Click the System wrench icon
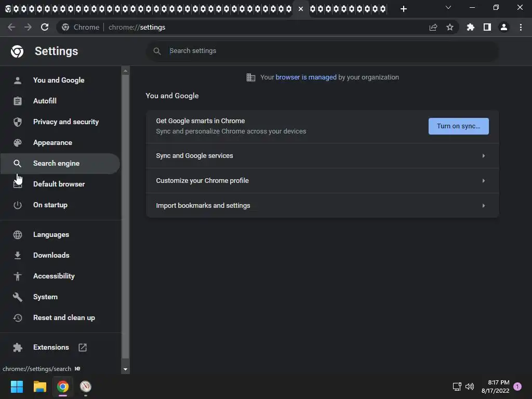The image size is (532, 399). (x=18, y=297)
